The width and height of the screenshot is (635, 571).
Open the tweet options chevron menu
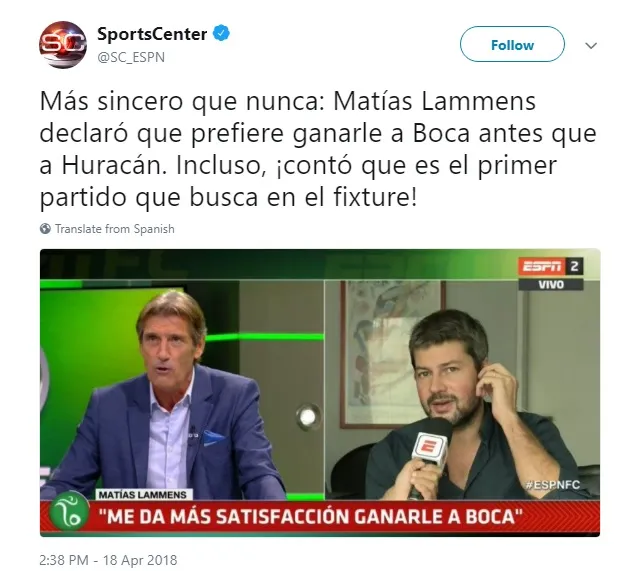click(591, 45)
